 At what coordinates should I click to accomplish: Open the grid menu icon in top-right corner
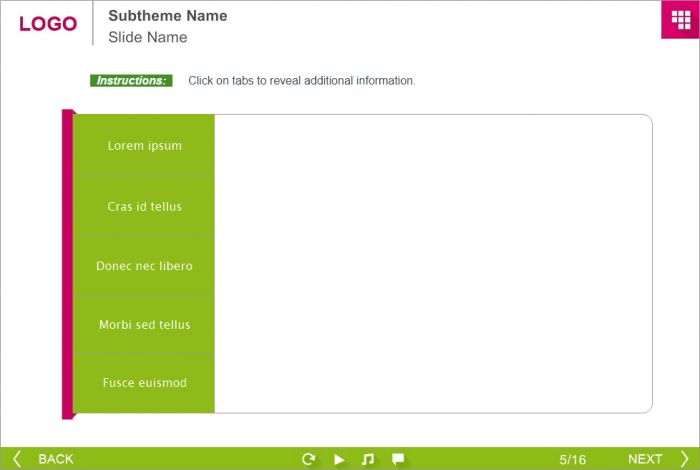tap(679, 20)
